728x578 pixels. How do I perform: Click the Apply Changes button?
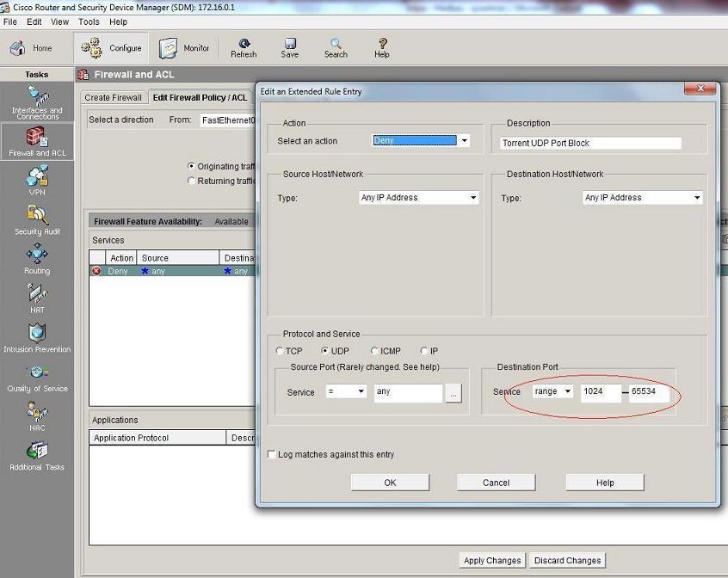pos(491,560)
